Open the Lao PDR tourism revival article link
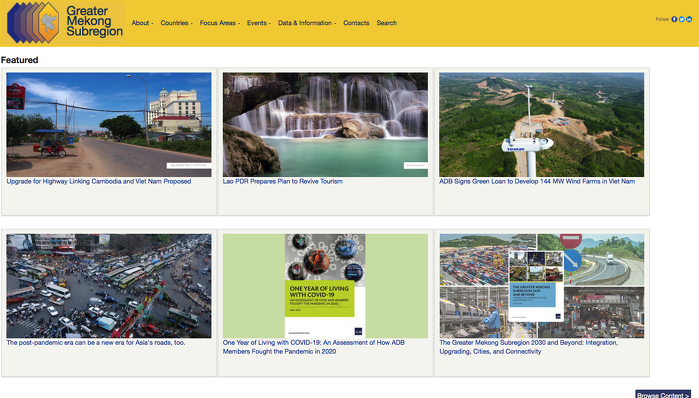Screen dimensions: 699x398 (283, 181)
